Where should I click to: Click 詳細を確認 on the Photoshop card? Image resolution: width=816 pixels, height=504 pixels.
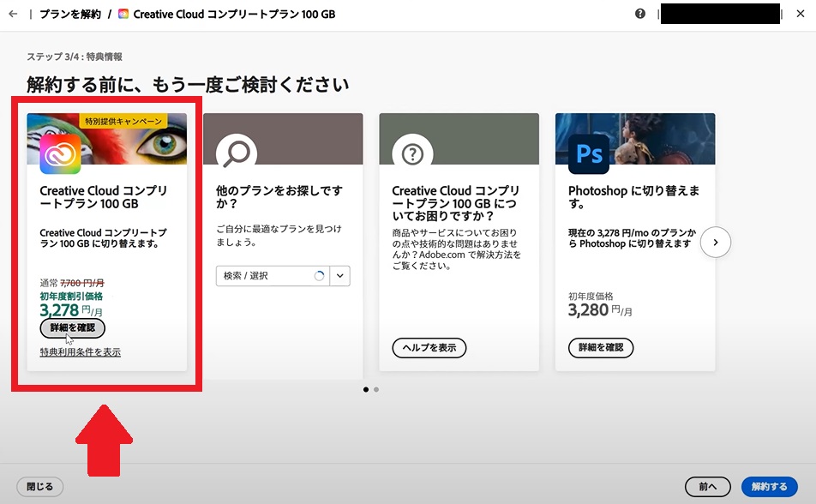pyautogui.click(x=601, y=348)
